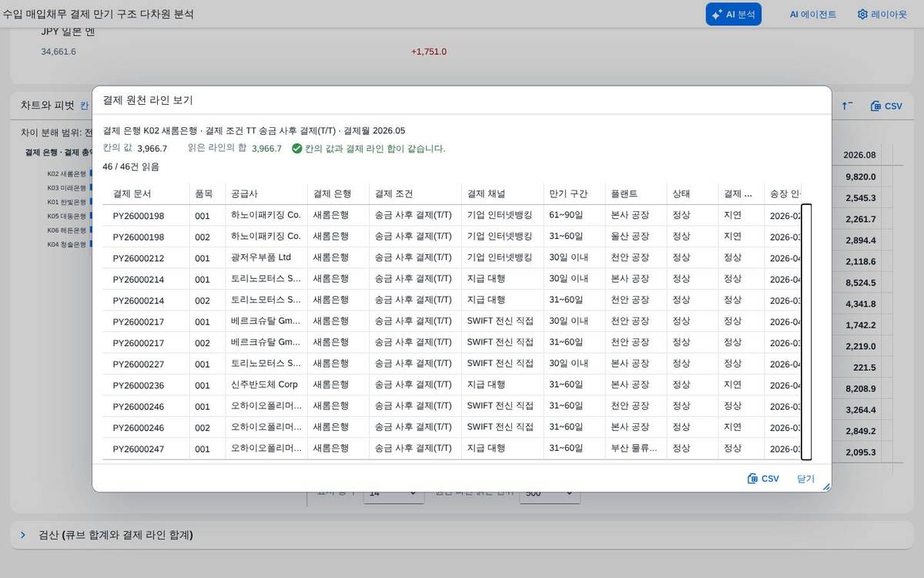Viewport: 924px width, 578px height.
Task: Click the 차트와 피벗 section heading
Action: pos(48,106)
